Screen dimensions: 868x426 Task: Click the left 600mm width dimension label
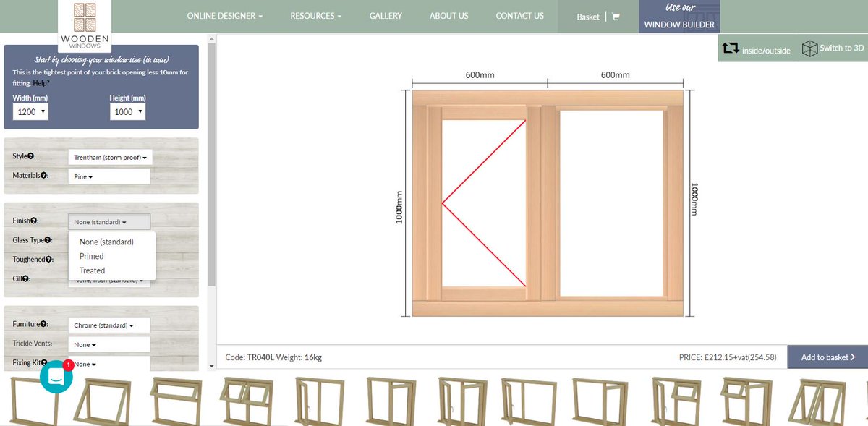(480, 75)
